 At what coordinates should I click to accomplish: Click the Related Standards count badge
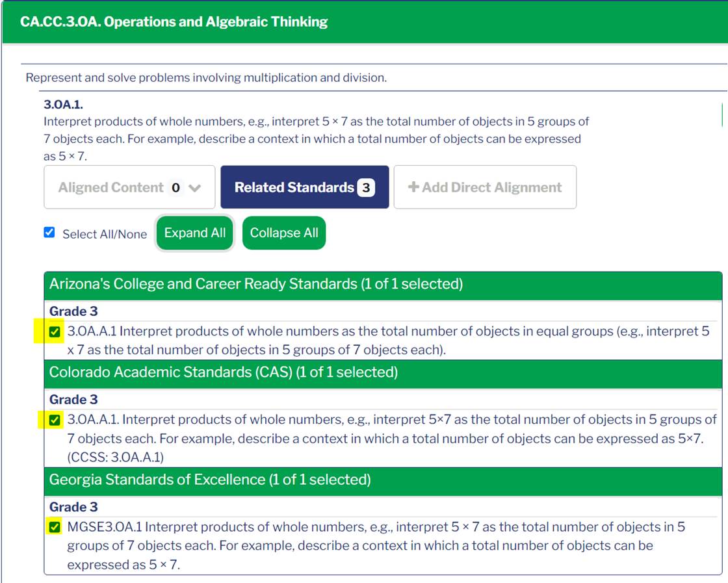click(x=366, y=188)
